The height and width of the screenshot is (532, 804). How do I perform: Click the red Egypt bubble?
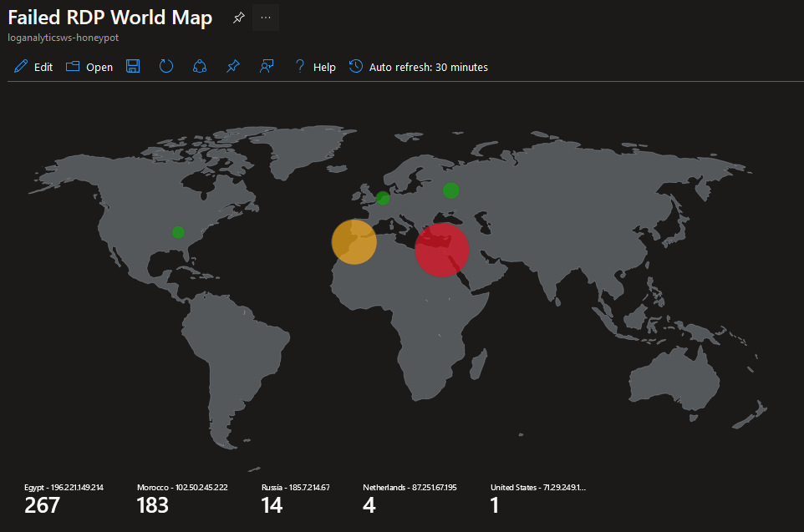(442, 250)
